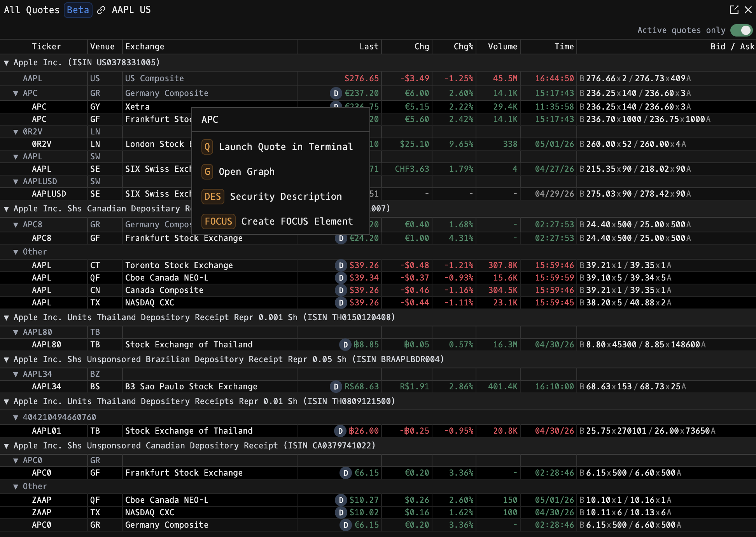Click the D icon on APC0 Frankfurt row
The height and width of the screenshot is (537, 756).
tap(346, 473)
